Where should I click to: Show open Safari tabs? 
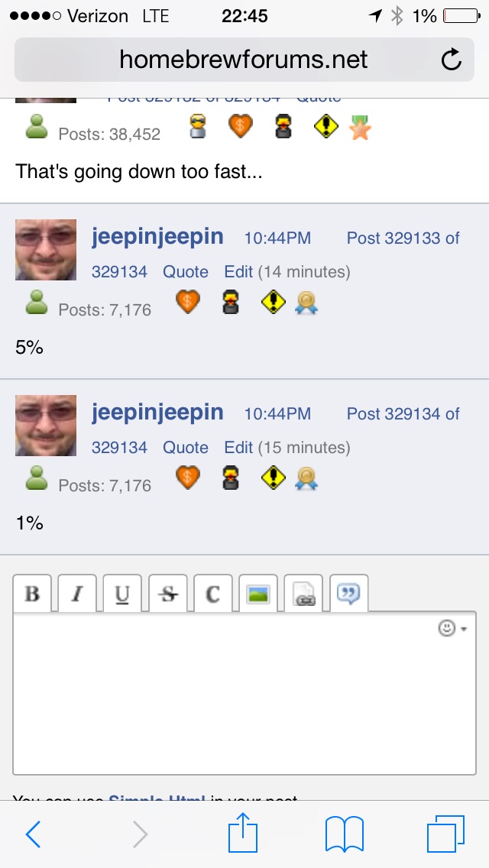(x=445, y=834)
